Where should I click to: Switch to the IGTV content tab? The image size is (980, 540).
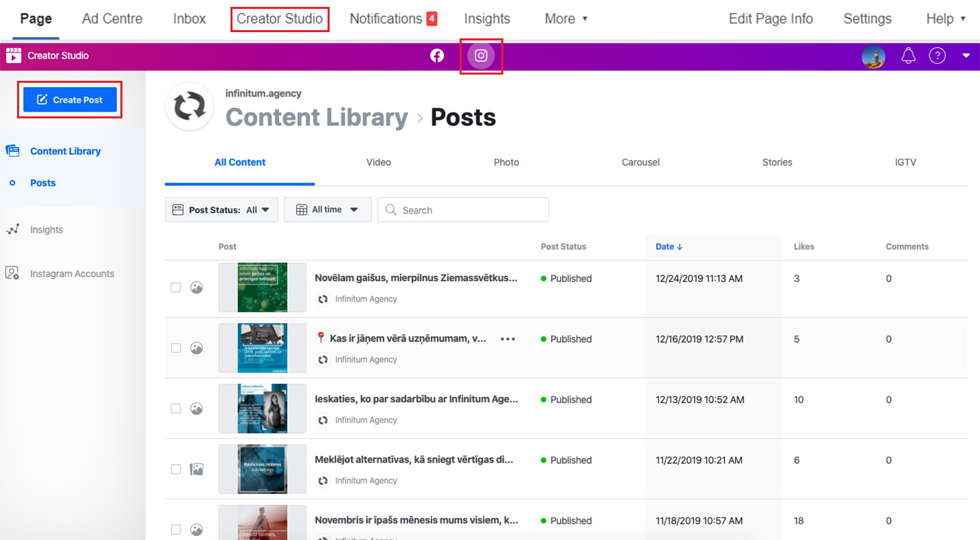(x=905, y=162)
